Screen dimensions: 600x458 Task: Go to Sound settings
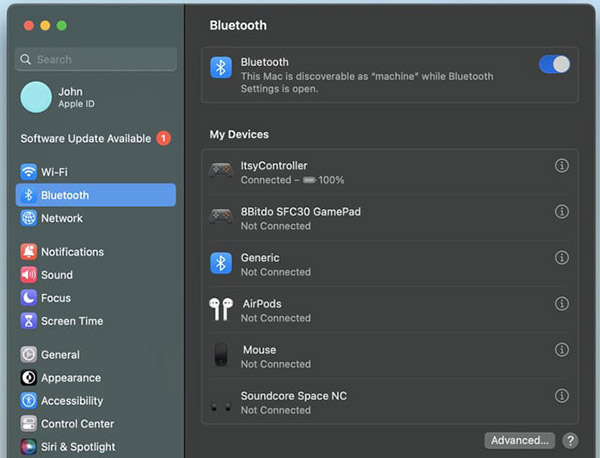pos(57,275)
